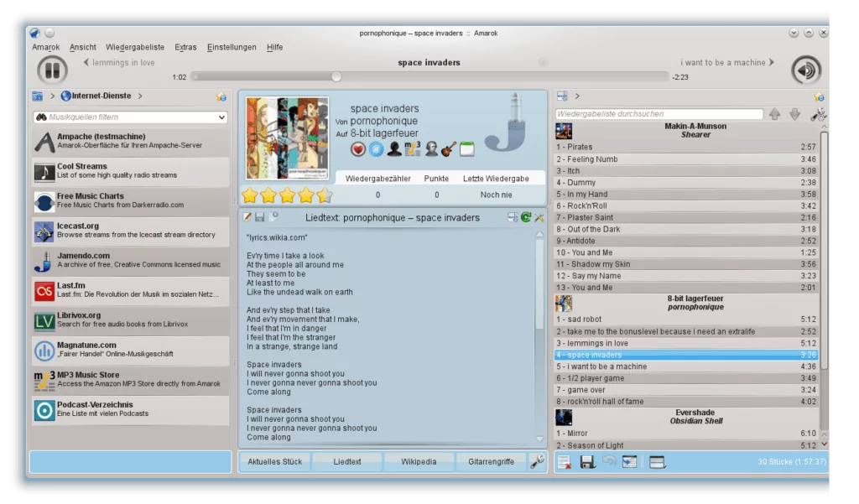Click the playlist vertical scrollbar
Image resolution: width=859 pixels, height=504 pixels.
point(824,249)
